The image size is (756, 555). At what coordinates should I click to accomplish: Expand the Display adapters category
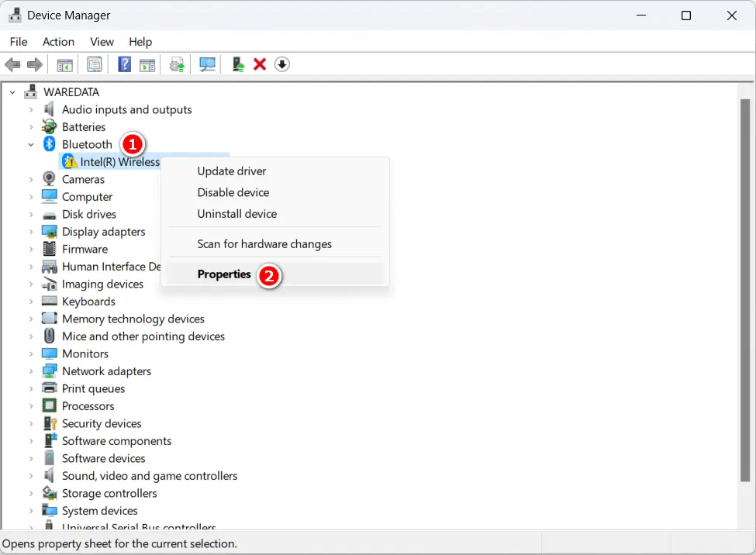pos(31,231)
